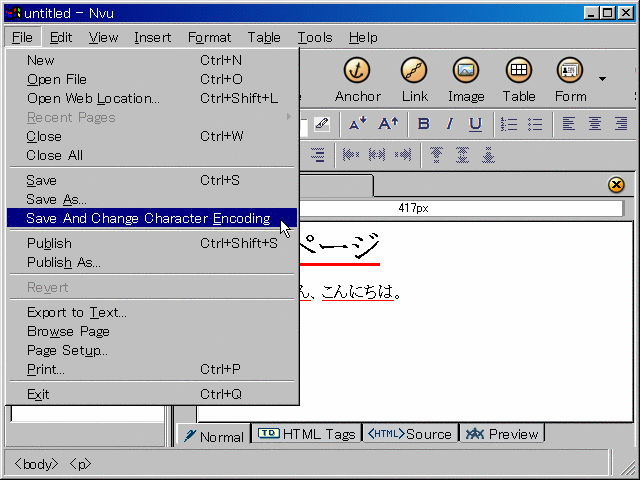The image size is (640, 480).
Task: Apply bulleted list formatting
Action: pos(535,124)
